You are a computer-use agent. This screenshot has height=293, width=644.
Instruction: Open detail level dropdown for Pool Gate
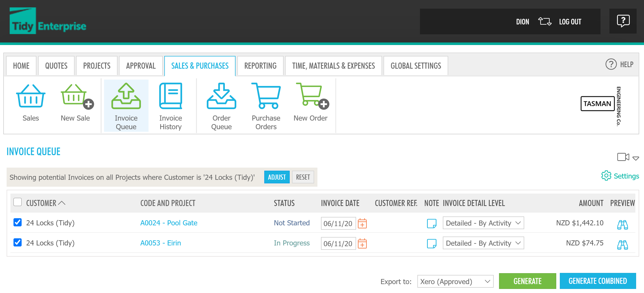[x=483, y=223]
